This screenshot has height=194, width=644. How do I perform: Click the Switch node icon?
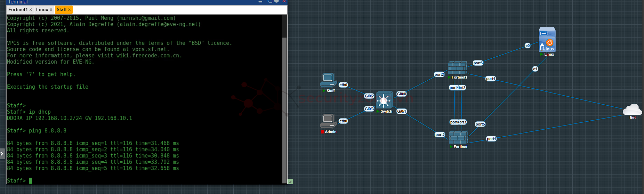(384, 100)
